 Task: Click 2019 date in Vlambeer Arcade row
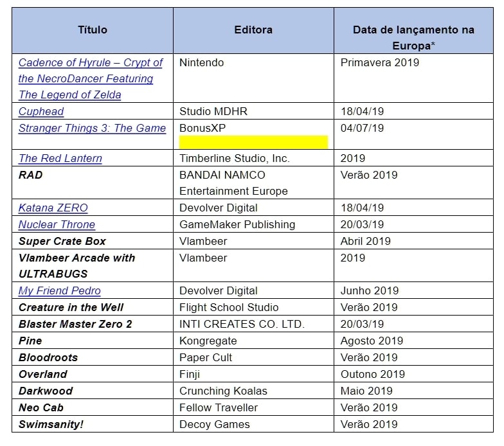[353, 258]
